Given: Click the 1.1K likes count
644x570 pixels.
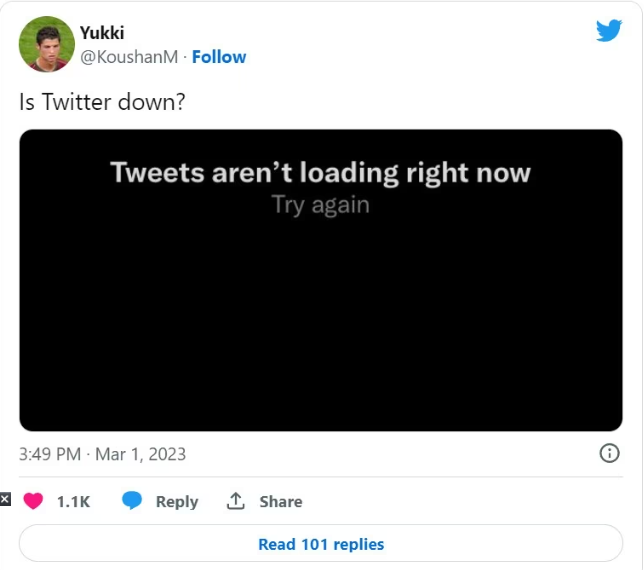Looking at the screenshot, I should (73, 502).
